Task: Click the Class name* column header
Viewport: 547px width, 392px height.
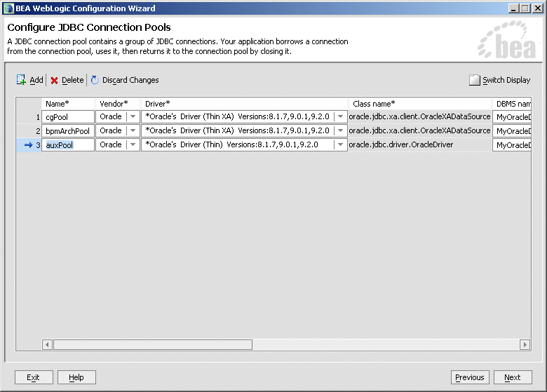Action: click(420, 104)
